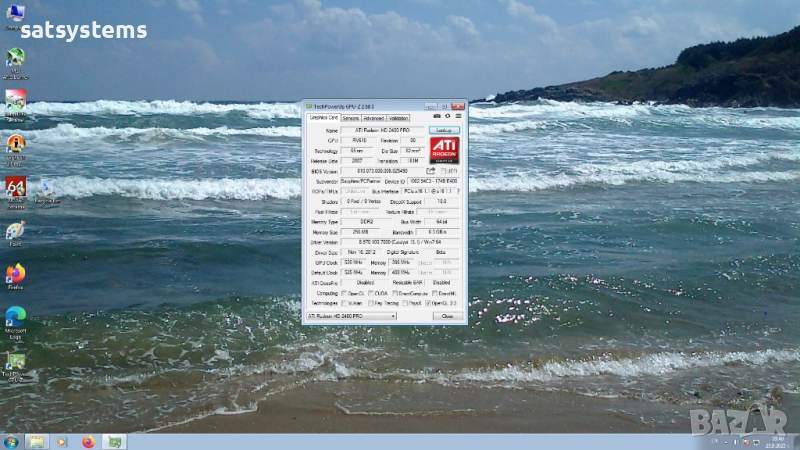
Task: Open the Paint desktop shortcut
Action: tap(15, 231)
